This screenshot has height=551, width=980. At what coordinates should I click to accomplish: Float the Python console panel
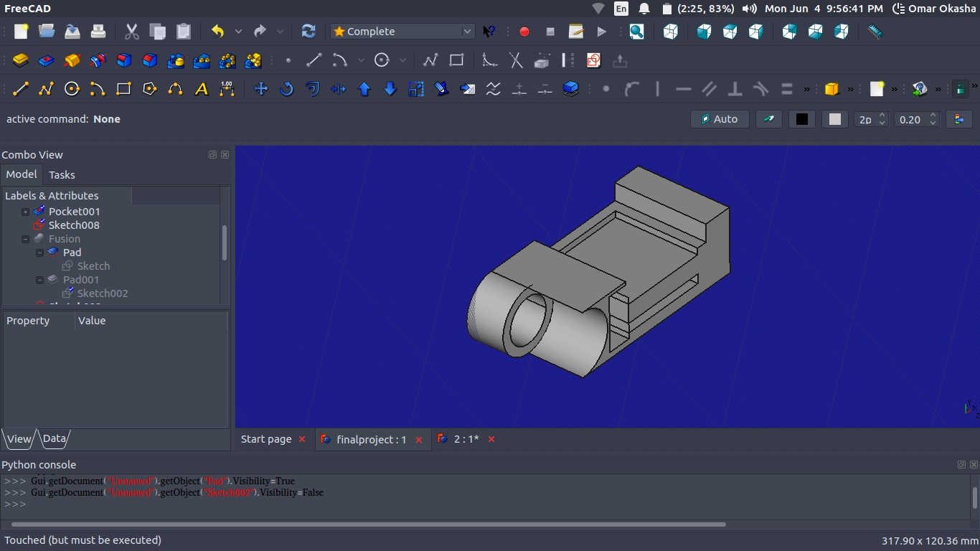pos(961,464)
